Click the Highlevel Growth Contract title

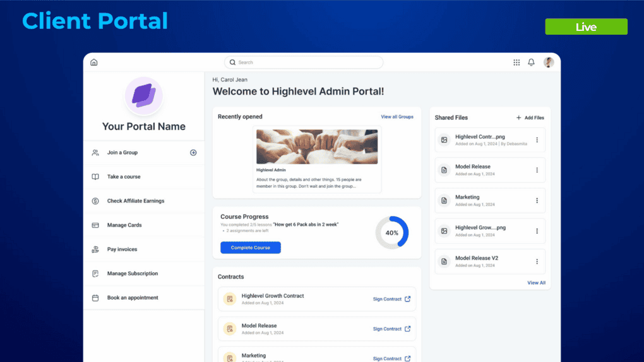point(273,296)
